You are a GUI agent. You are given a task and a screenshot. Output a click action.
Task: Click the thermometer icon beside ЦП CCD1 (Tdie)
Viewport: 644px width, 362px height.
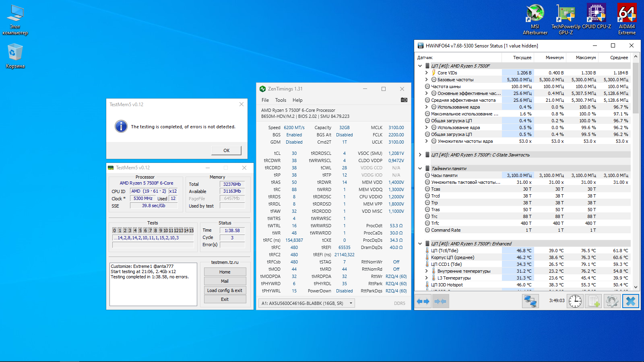click(427, 264)
